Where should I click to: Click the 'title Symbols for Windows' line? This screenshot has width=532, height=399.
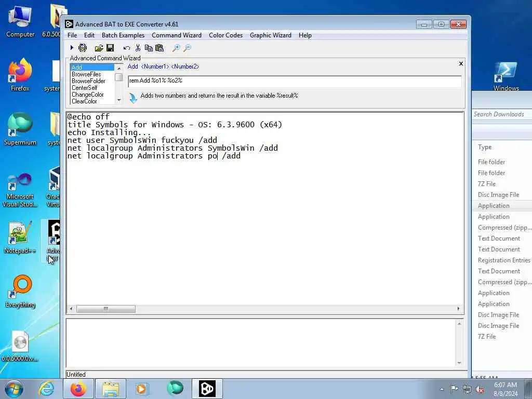175,125
